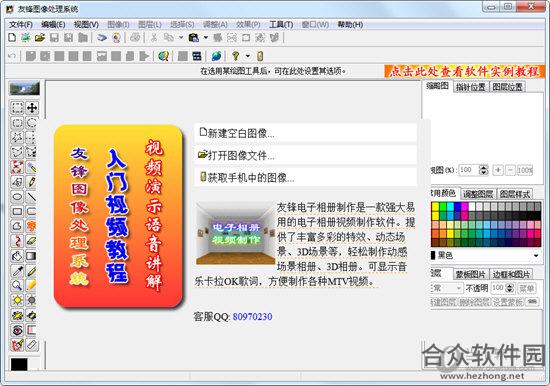
Task: Click the 电子相册视频制作 thumbnail image
Action: 235,233
